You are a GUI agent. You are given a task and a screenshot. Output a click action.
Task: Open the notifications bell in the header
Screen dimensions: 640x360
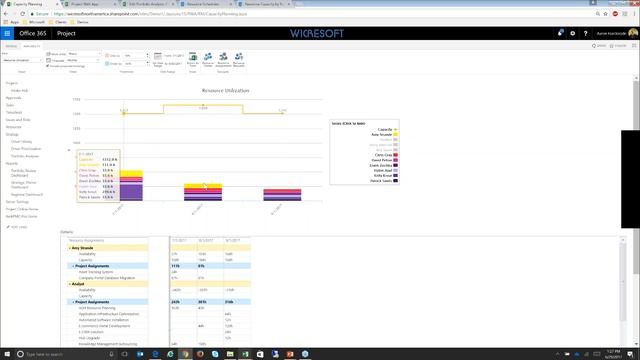(x=560, y=33)
